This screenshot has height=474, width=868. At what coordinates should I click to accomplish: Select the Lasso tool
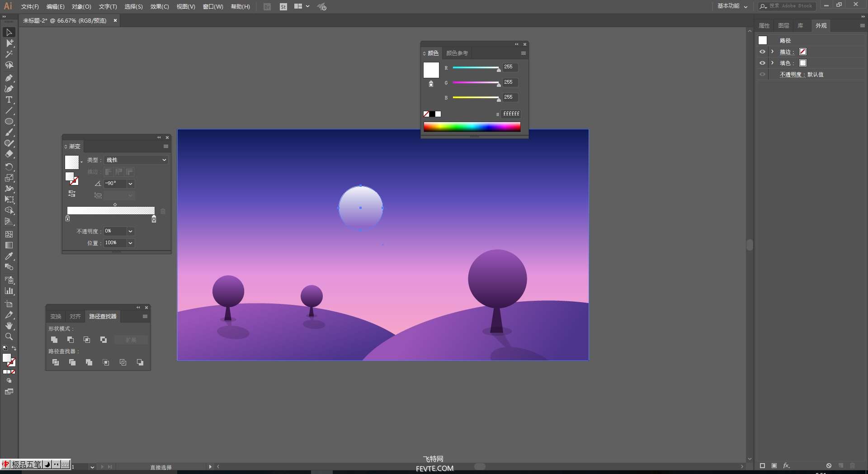(9, 65)
